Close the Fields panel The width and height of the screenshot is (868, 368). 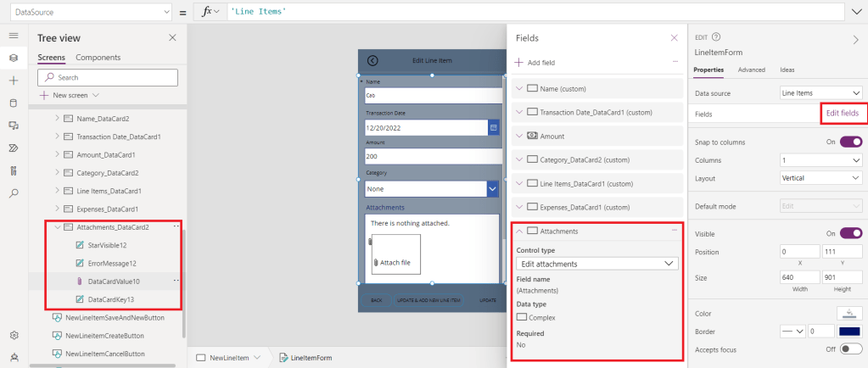(674, 38)
